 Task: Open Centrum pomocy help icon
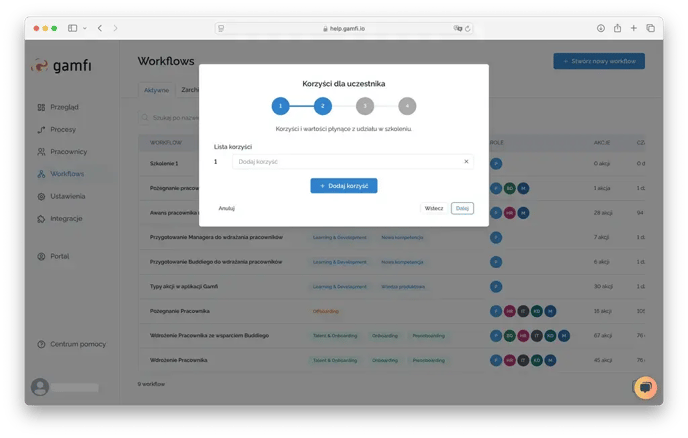pos(41,344)
